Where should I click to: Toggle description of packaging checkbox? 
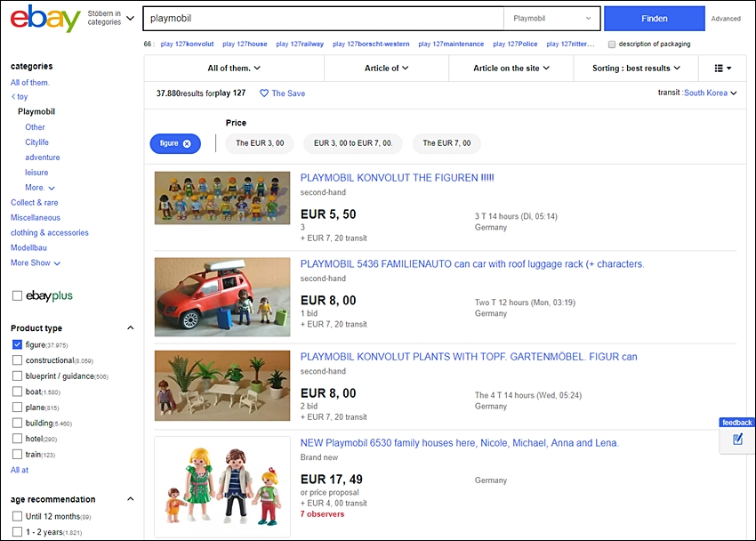(x=612, y=44)
